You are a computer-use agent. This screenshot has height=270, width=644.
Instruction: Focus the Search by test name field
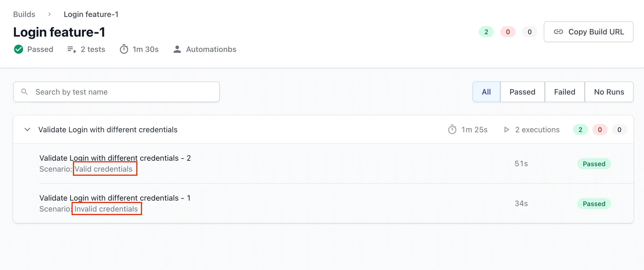(x=123, y=92)
